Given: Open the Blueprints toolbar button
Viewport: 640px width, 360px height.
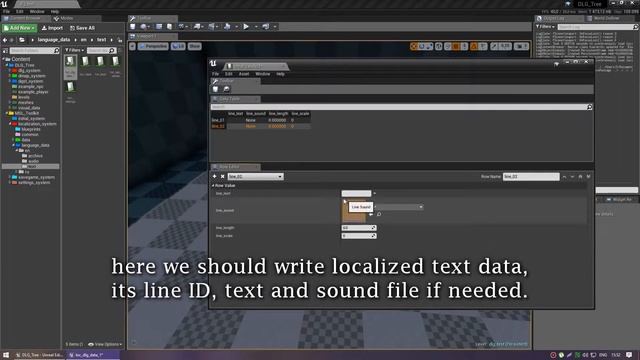Looking at the screenshot, I should pos(197,27).
